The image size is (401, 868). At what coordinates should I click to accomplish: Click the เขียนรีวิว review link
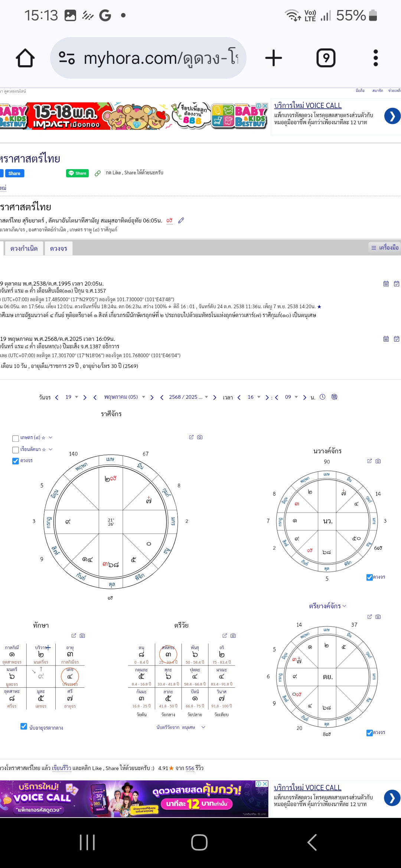(62, 768)
